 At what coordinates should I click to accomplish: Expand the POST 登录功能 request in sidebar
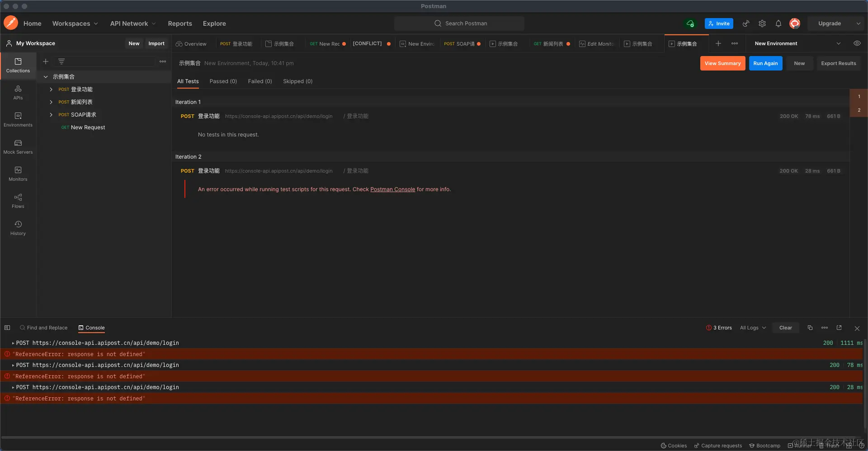[x=51, y=89]
